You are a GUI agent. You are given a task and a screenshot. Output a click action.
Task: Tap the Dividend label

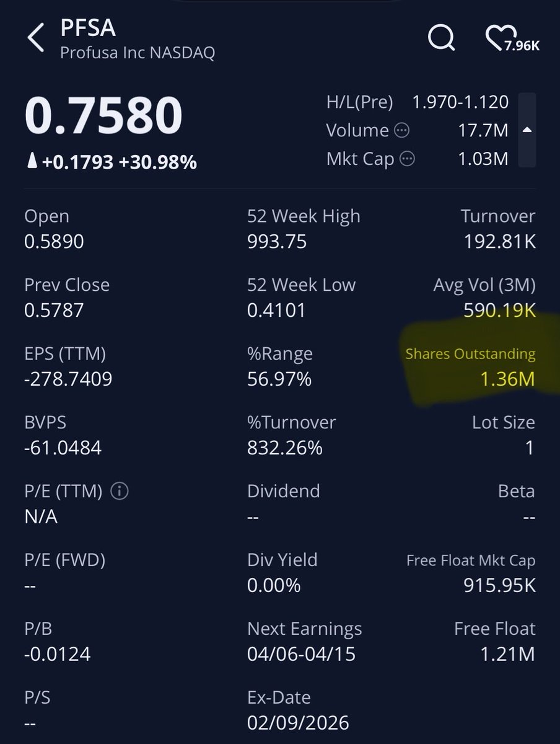click(x=284, y=492)
